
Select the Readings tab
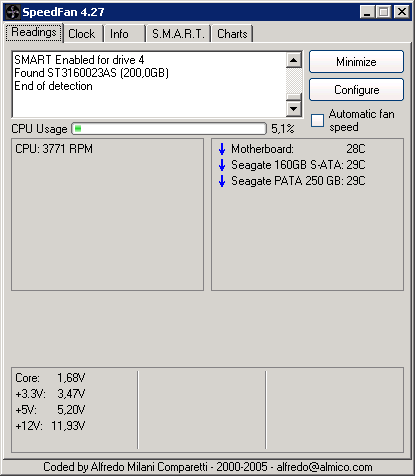[x=34, y=32]
